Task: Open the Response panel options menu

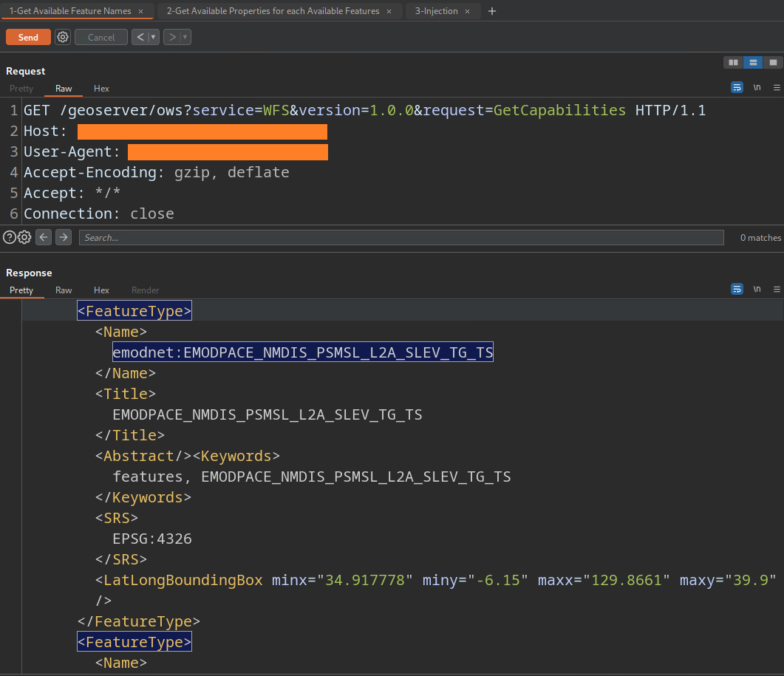Action: tap(777, 290)
